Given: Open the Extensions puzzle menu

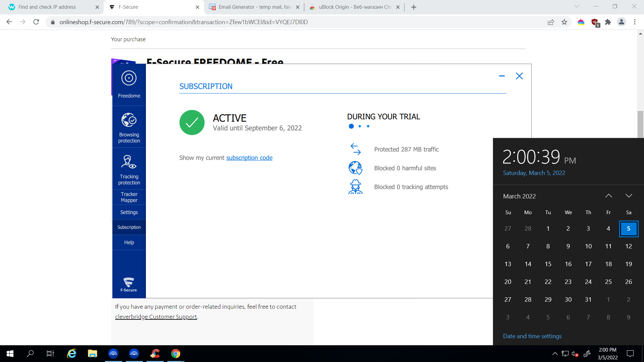Looking at the screenshot, I should coord(608,22).
